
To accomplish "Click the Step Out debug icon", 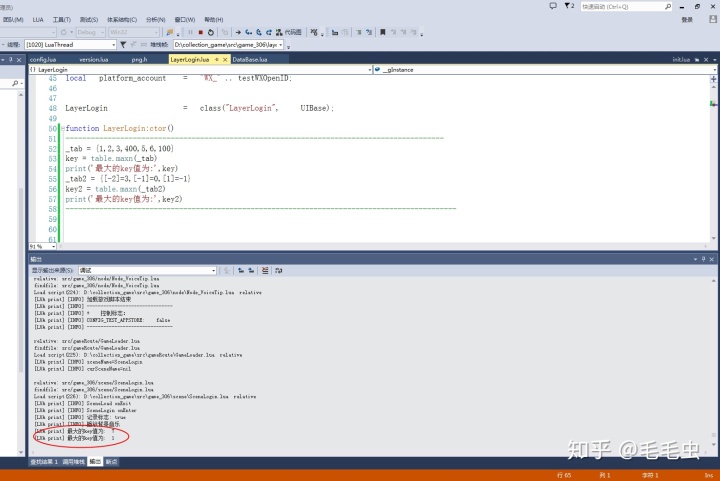I will pos(269,32).
